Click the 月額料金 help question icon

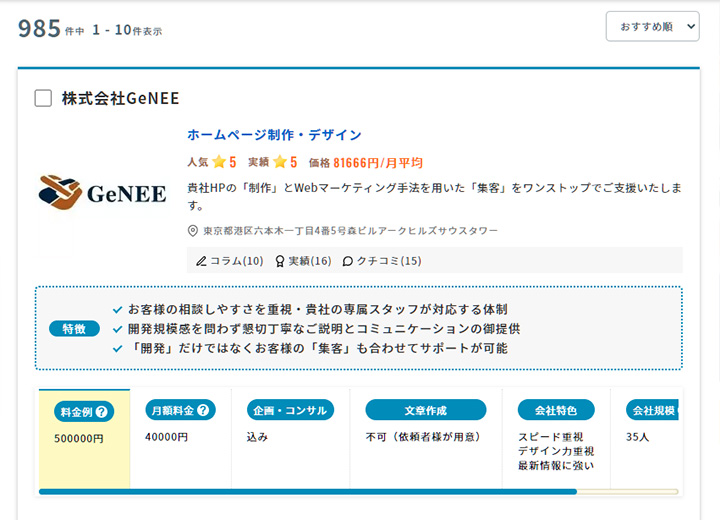click(203, 410)
